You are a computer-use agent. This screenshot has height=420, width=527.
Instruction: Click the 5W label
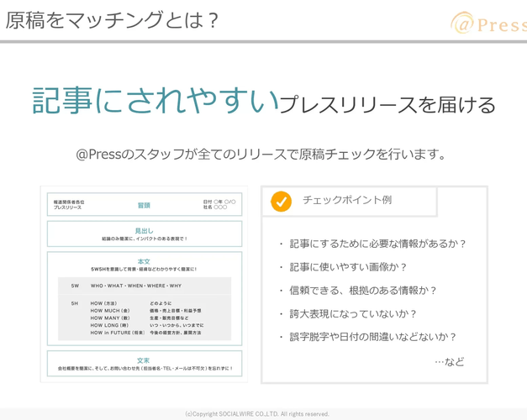tap(75, 286)
